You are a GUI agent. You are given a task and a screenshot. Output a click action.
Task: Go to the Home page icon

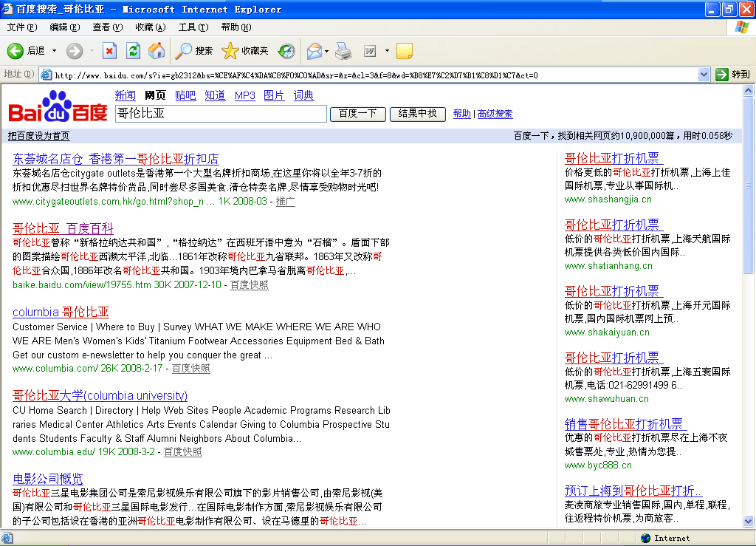pos(157,51)
